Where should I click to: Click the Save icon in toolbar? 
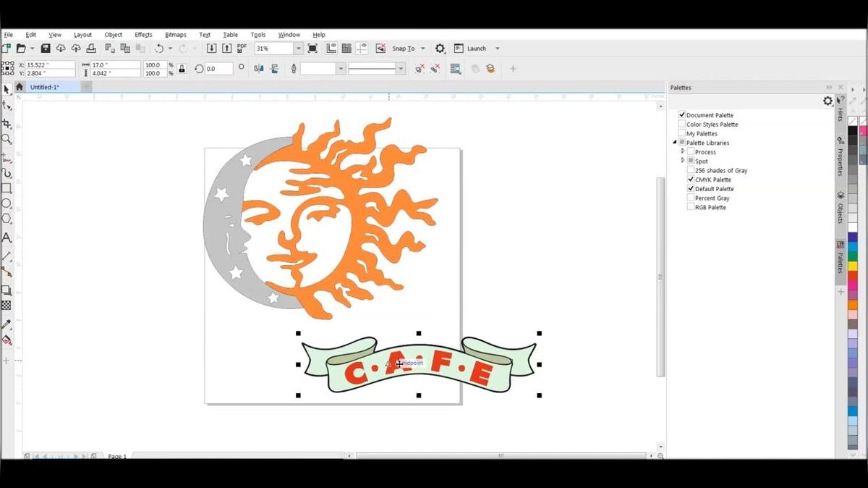pyautogui.click(x=46, y=49)
